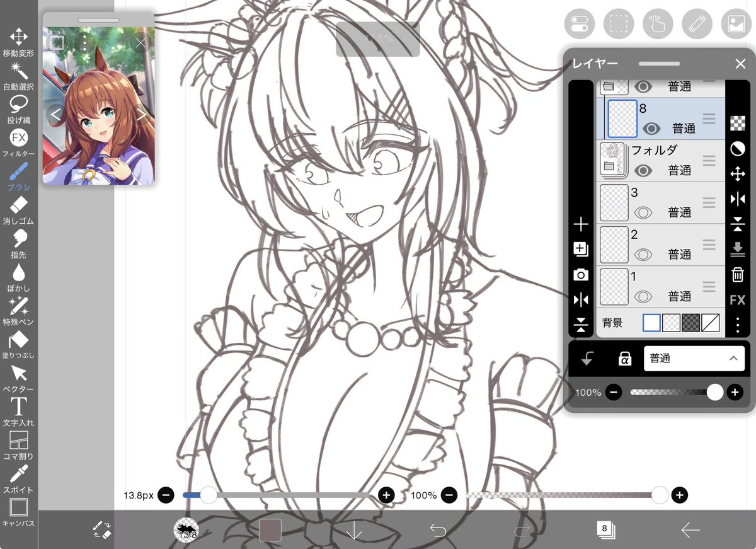Screen dimensions: 756x549
Task: Select the 指先 smudge tool
Action: click(18, 243)
